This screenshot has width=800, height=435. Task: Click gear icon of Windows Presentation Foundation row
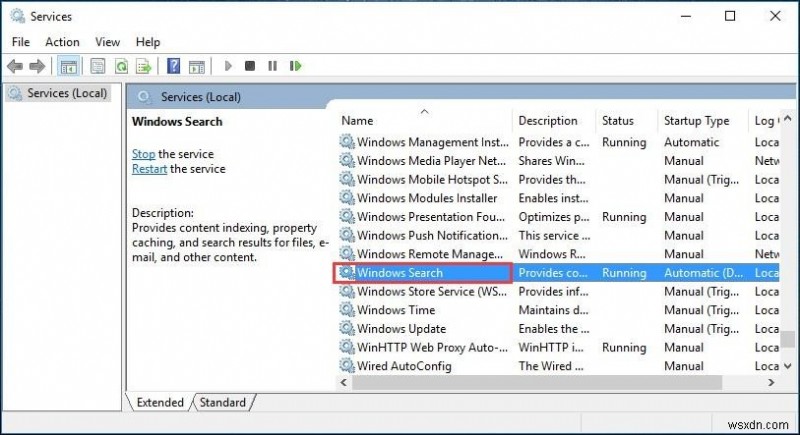[x=347, y=216]
